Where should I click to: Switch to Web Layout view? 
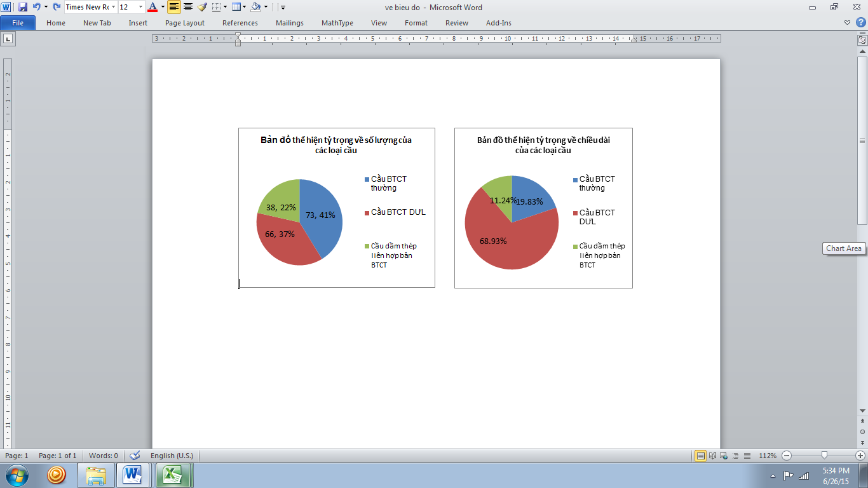[x=724, y=456]
